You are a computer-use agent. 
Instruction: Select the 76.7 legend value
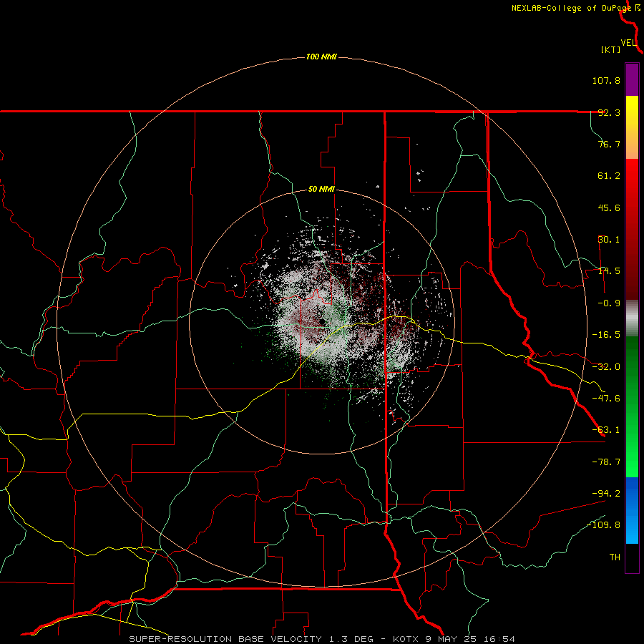[609, 144]
